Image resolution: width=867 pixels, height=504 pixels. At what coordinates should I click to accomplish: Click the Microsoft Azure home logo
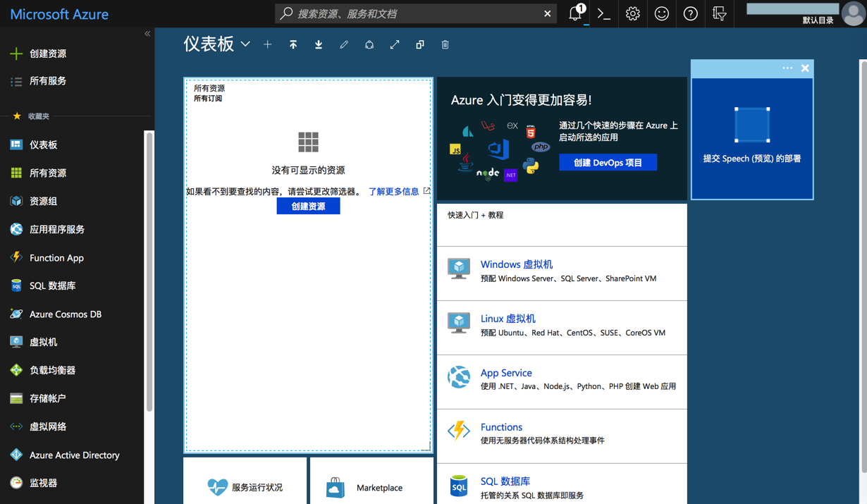tap(59, 14)
